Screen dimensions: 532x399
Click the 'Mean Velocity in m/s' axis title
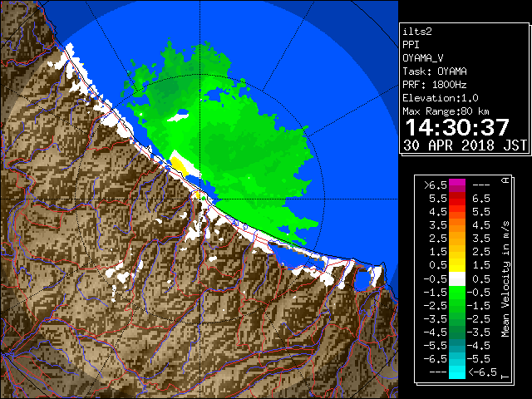click(x=505, y=278)
